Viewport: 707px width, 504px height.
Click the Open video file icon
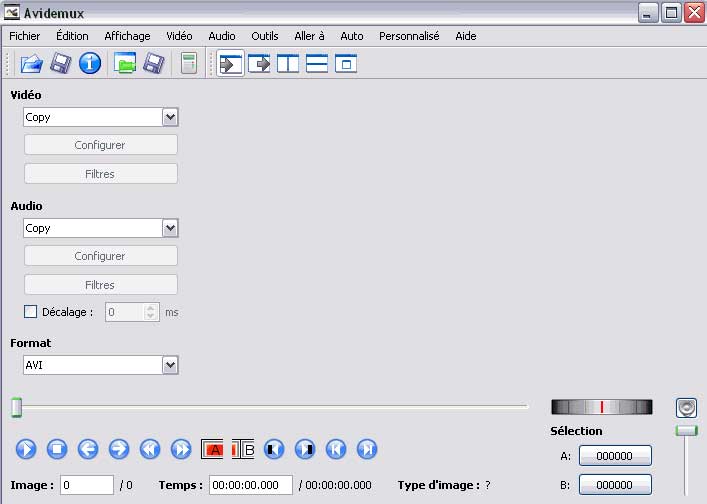pyautogui.click(x=32, y=64)
